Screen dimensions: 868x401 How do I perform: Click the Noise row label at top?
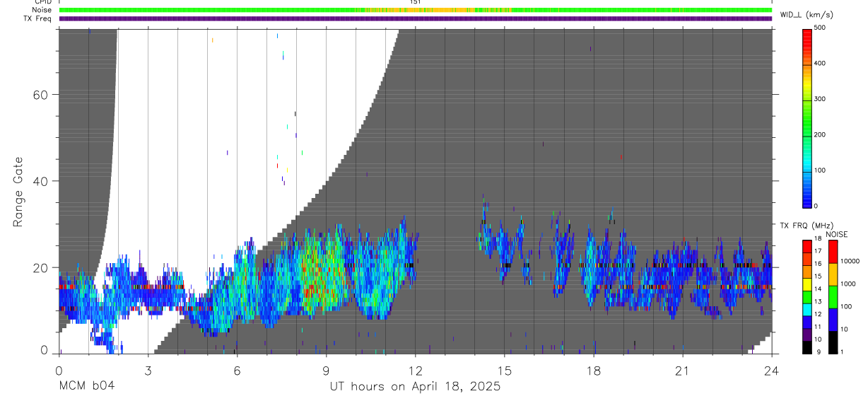click(x=42, y=10)
